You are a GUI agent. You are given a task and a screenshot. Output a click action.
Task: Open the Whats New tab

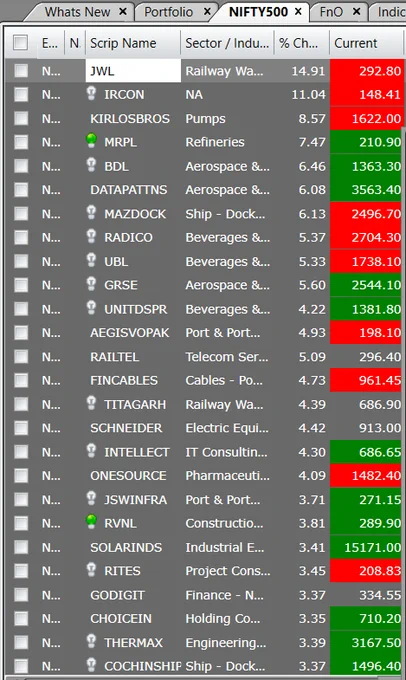(77, 12)
